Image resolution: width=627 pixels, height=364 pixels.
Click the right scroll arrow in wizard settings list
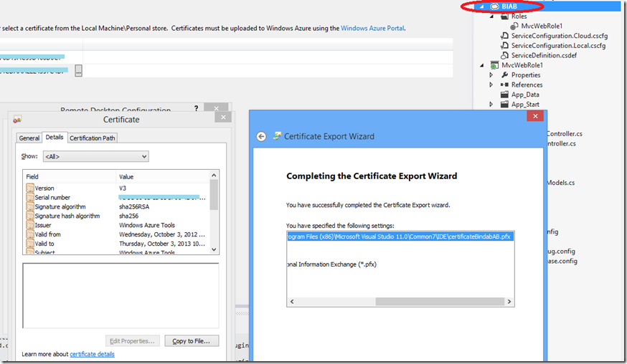click(509, 302)
